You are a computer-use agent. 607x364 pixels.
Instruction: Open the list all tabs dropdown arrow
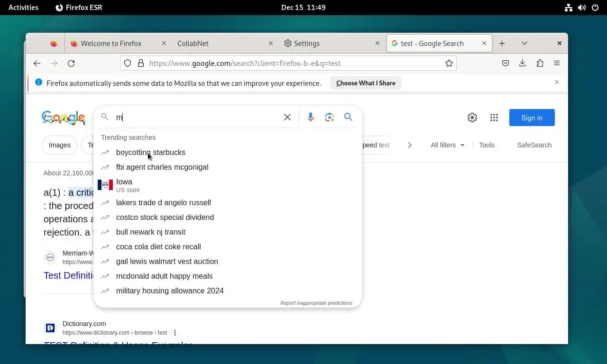[524, 43]
